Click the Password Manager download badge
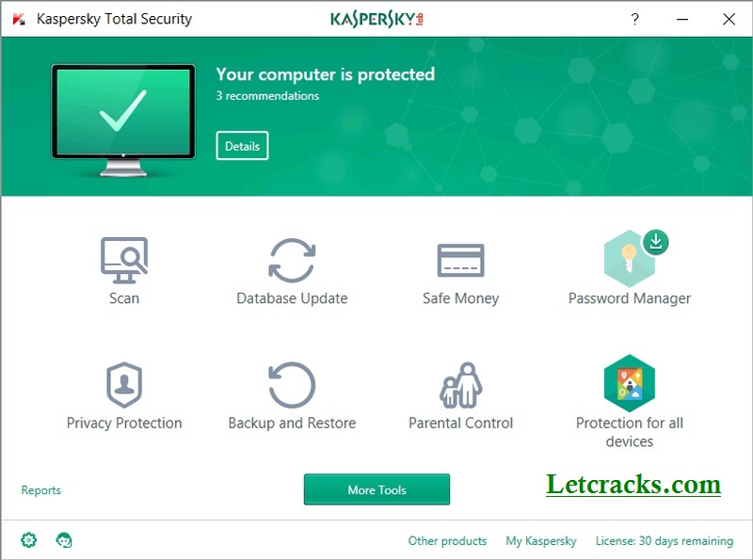Image resolution: width=753 pixels, height=560 pixels. [x=656, y=242]
